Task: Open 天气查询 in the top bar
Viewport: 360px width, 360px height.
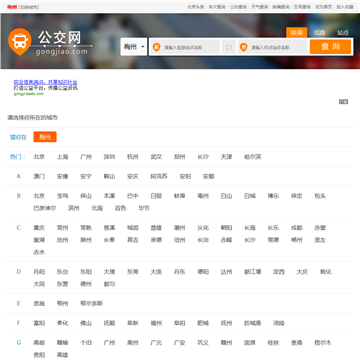Action: pos(260,7)
